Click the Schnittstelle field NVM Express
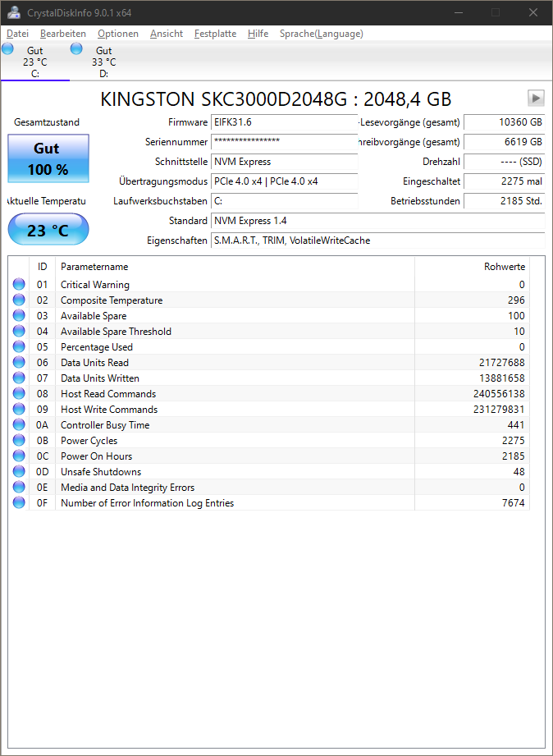 coord(285,162)
